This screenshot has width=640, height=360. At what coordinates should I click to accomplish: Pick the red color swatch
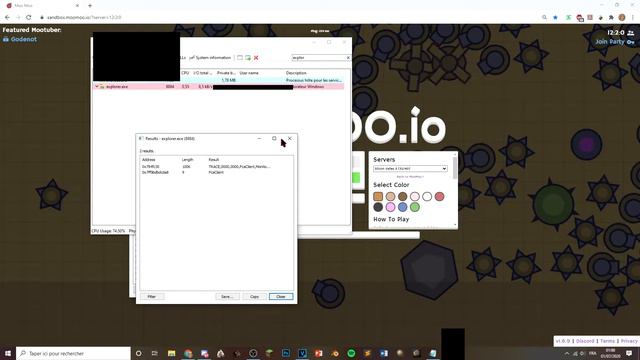click(x=439, y=196)
